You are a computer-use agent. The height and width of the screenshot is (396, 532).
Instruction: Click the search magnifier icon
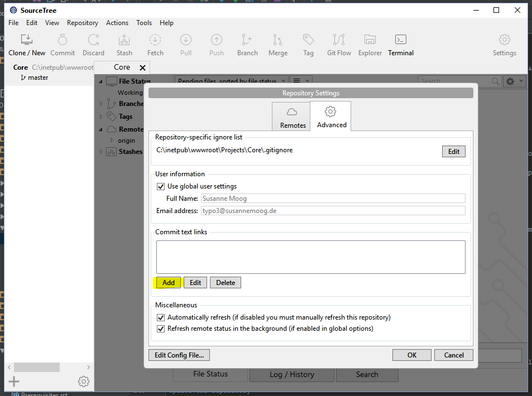pyautogui.click(x=496, y=81)
